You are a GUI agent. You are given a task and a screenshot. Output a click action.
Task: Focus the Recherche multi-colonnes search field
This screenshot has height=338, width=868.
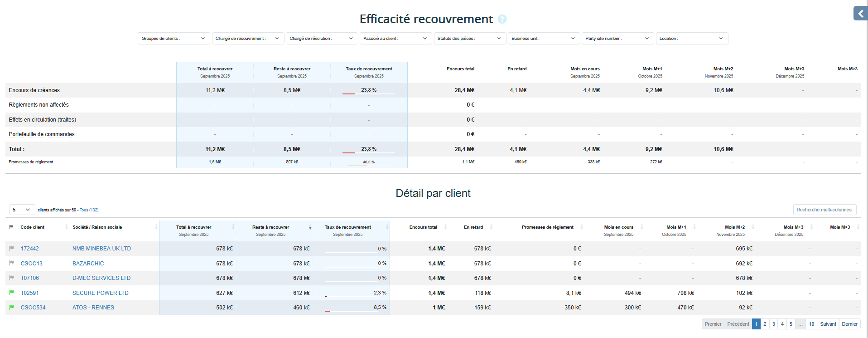(825, 210)
